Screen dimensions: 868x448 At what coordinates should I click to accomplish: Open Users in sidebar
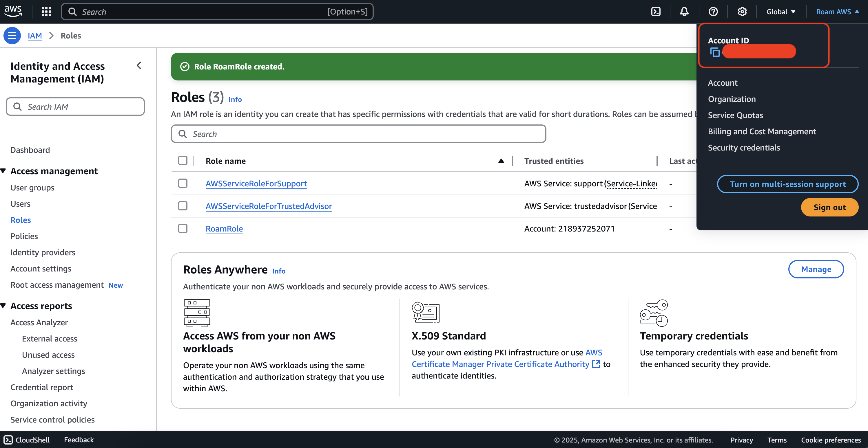20,204
